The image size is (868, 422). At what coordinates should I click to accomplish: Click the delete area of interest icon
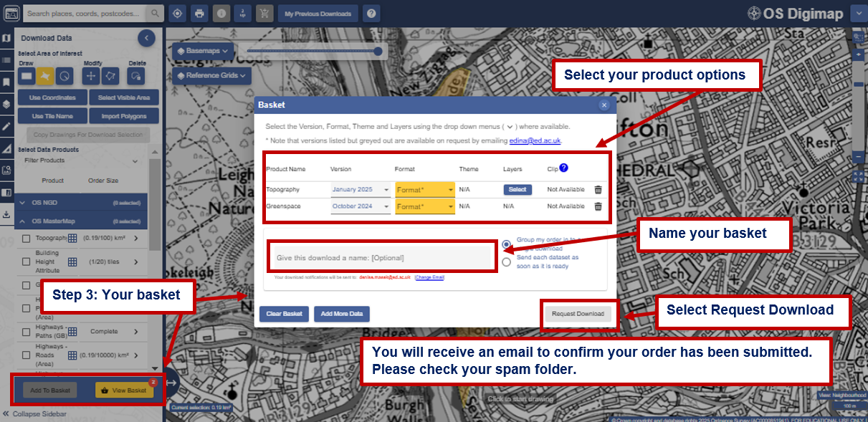click(x=137, y=75)
